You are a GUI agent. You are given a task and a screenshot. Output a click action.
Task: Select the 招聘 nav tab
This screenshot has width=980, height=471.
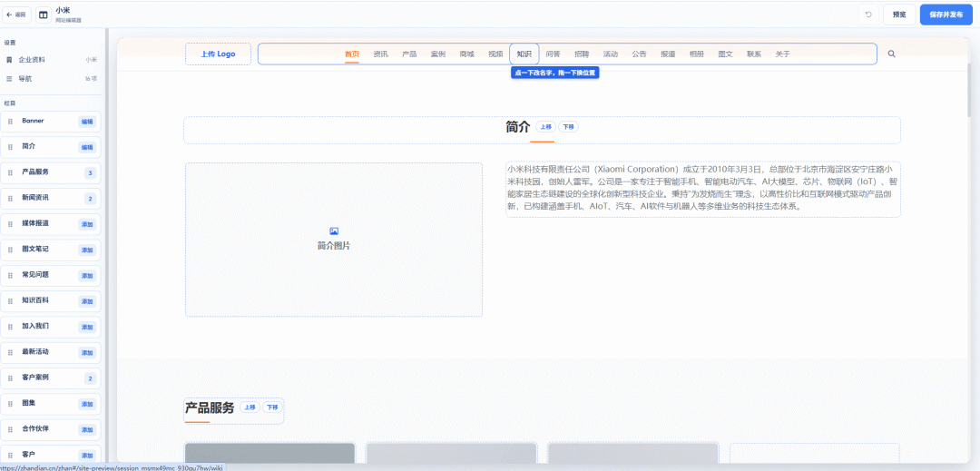point(582,54)
